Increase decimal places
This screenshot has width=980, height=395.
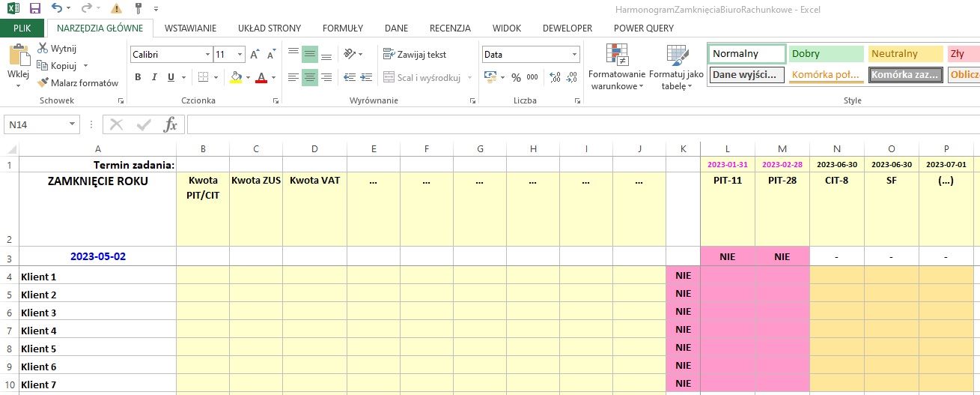click(x=555, y=77)
